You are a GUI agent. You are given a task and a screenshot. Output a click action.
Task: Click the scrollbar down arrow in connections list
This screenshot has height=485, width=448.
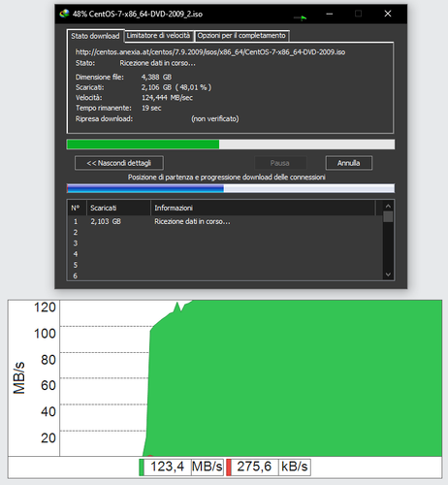point(388,275)
